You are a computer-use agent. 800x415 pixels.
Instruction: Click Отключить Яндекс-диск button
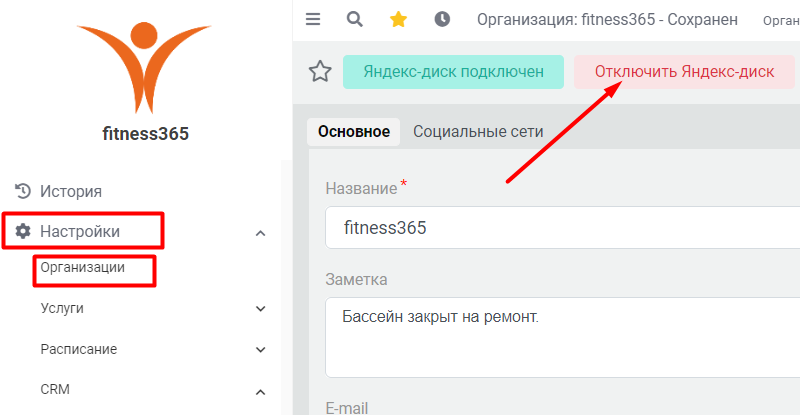click(x=684, y=72)
